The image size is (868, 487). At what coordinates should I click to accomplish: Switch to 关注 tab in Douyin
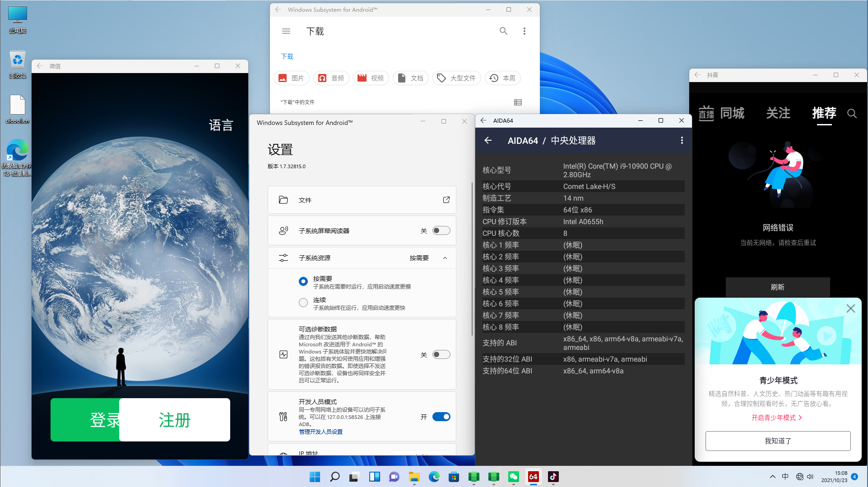point(778,113)
